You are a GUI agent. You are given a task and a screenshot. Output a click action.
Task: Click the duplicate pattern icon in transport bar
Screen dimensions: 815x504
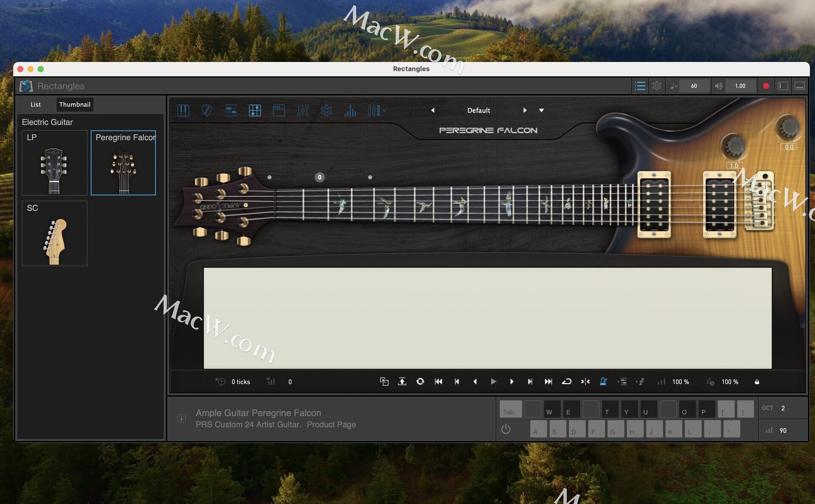(384, 382)
